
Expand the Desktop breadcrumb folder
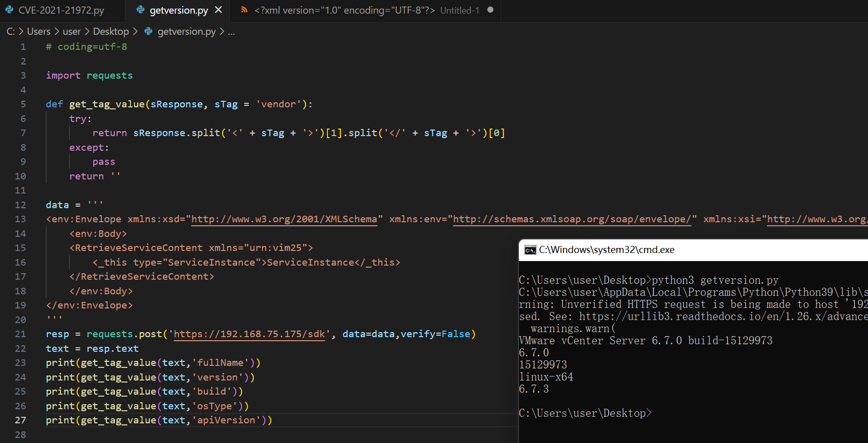(111, 31)
